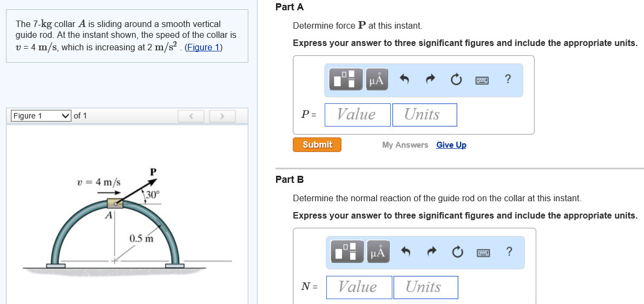Show keyboard shortcuts for Part A
Screen dimensions: 644x304
pos(482,80)
